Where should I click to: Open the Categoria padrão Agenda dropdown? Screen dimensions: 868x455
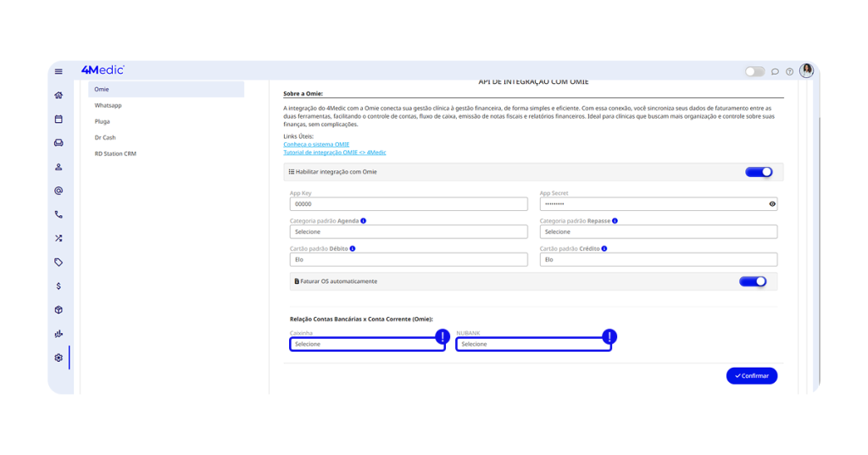point(409,231)
